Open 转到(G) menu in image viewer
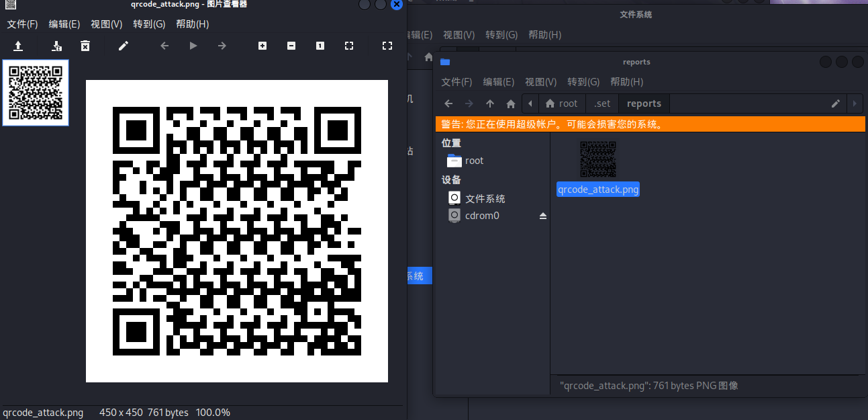 click(x=149, y=24)
